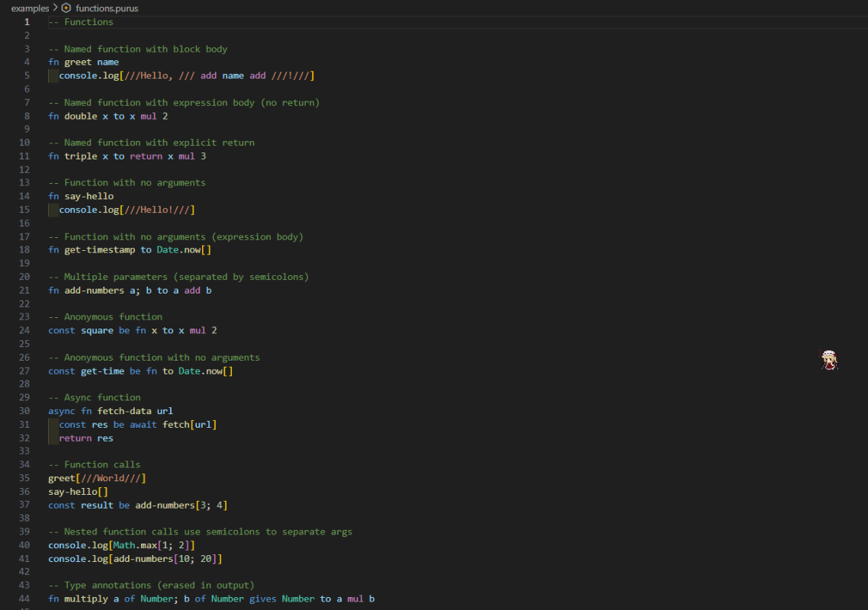Click the 'await' keyword on line 31
Image resolution: width=868 pixels, height=610 pixels.
coord(143,425)
